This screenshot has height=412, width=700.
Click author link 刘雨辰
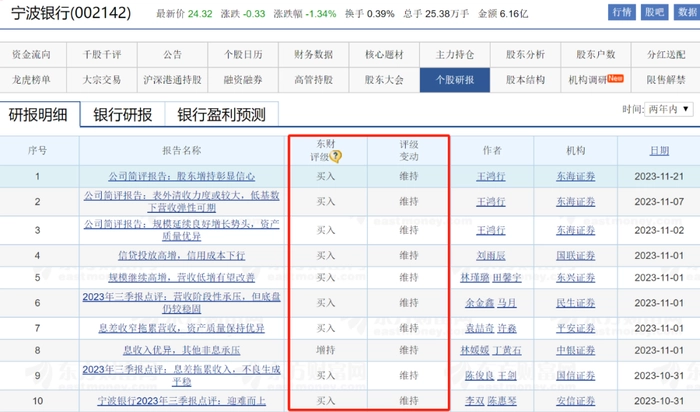click(x=491, y=255)
